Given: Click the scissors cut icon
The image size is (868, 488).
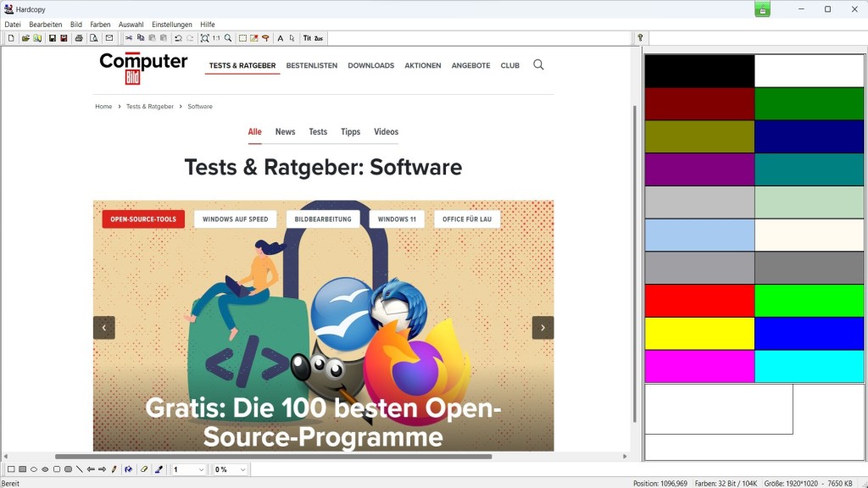Looking at the screenshot, I should (129, 38).
